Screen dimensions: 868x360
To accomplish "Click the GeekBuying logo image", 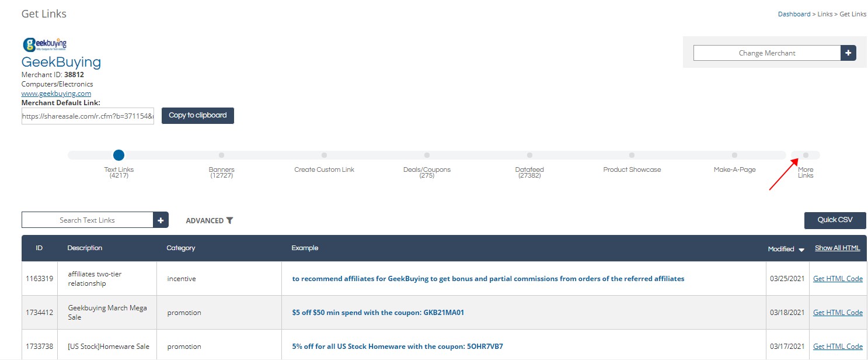I will click(44, 44).
